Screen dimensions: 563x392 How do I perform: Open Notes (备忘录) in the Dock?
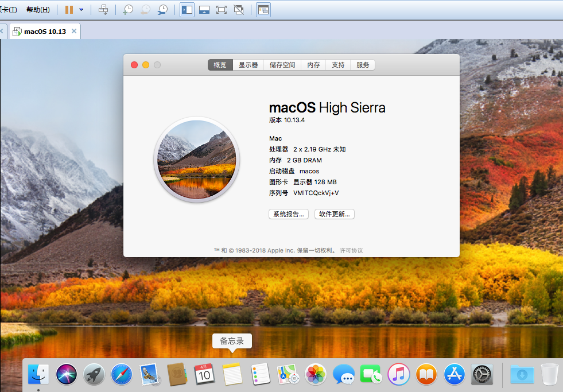(232, 374)
